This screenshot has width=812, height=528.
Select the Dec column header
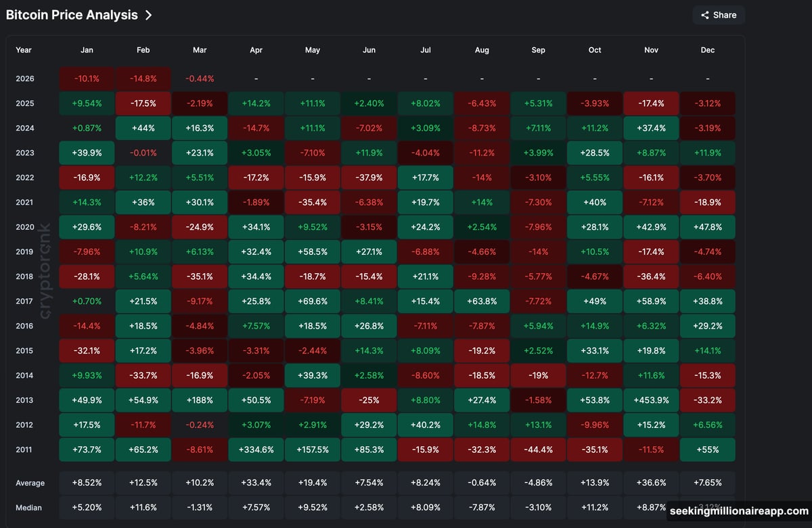707,49
